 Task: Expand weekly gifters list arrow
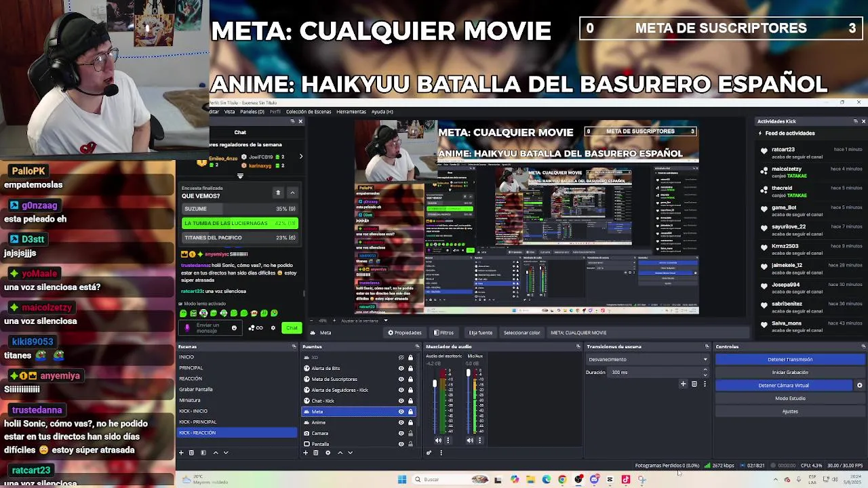[300, 157]
